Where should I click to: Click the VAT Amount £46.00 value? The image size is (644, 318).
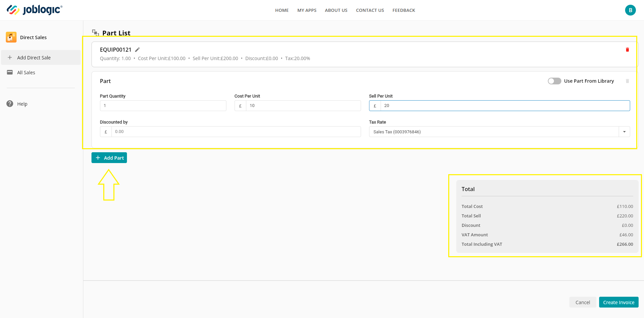[x=626, y=235]
